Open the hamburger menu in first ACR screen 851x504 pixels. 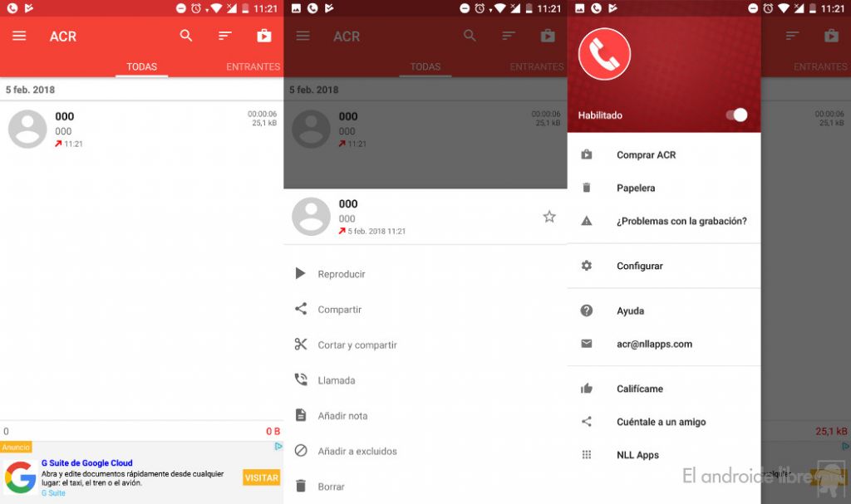point(19,37)
